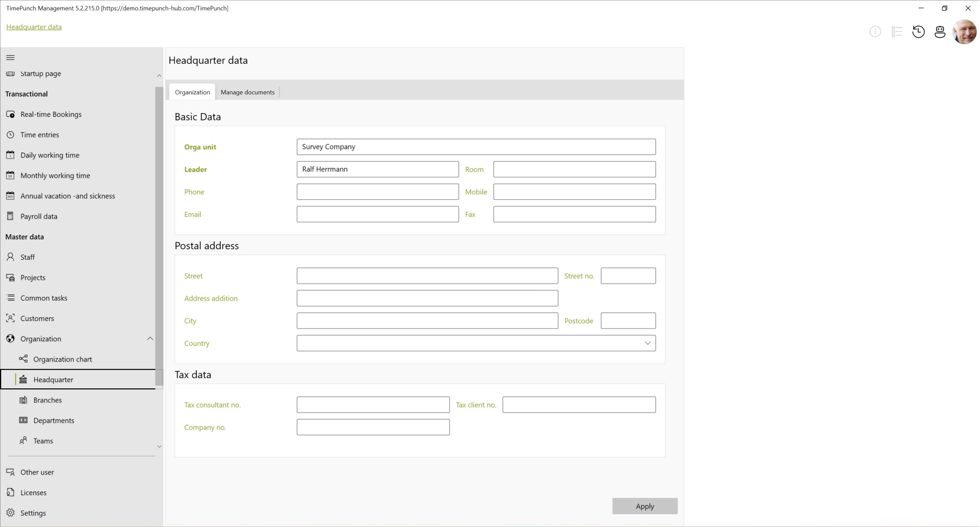Click the Licenses icon

pos(10,493)
